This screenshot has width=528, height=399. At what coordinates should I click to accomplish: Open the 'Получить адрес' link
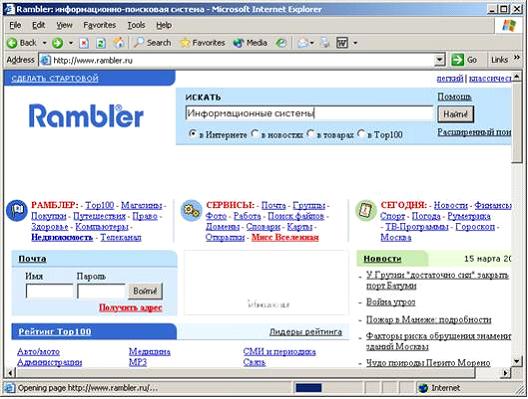131,307
